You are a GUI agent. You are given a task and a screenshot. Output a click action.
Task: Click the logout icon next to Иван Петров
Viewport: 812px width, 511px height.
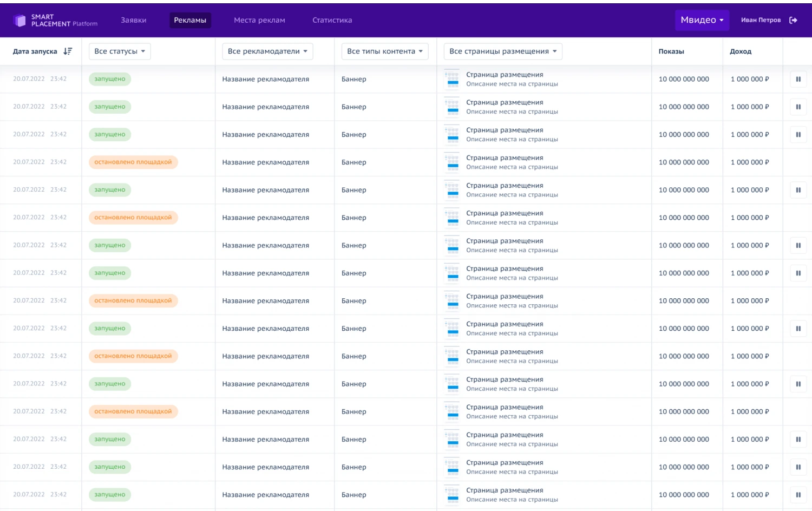pyautogui.click(x=793, y=21)
